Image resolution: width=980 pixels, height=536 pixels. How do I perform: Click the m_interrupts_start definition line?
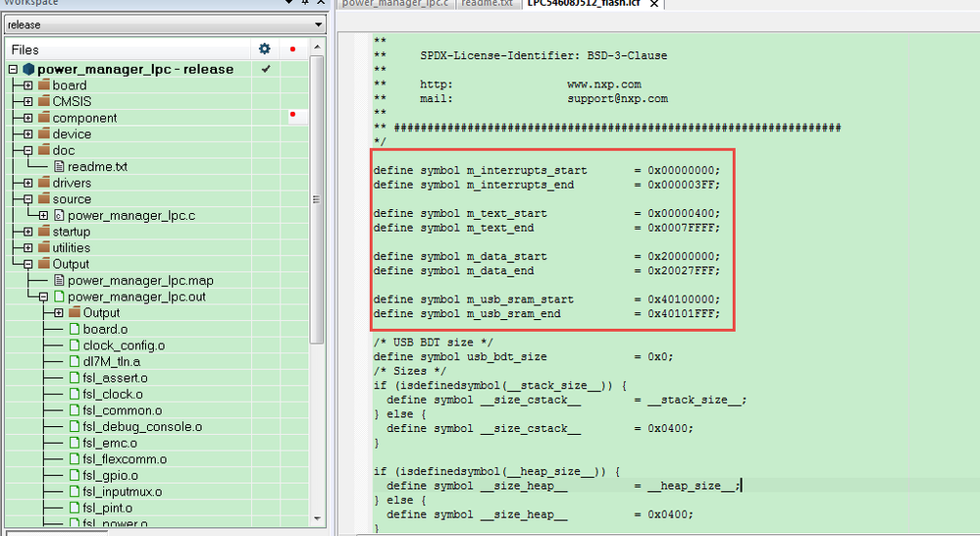546,170
